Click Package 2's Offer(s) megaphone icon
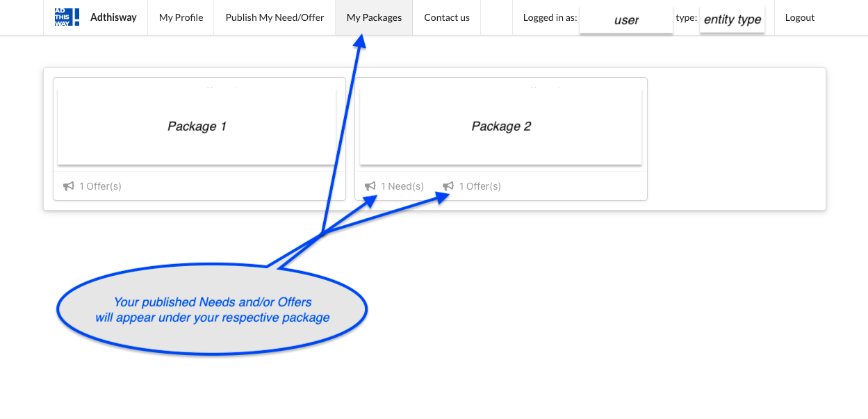Image resolution: width=868 pixels, height=419 pixels. [448, 186]
